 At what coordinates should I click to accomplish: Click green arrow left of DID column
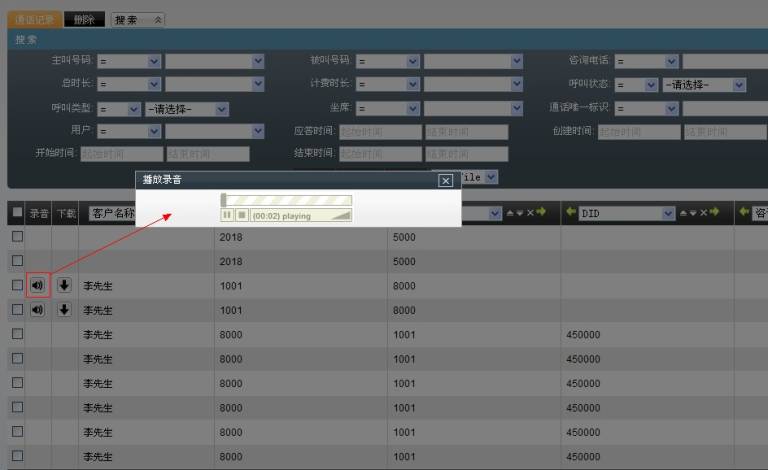(x=572, y=213)
